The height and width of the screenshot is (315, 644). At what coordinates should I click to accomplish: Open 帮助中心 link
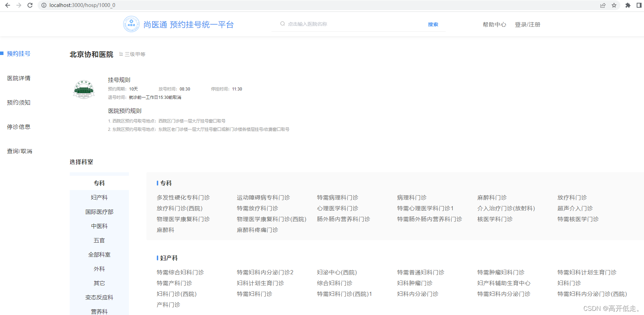pyautogui.click(x=494, y=24)
